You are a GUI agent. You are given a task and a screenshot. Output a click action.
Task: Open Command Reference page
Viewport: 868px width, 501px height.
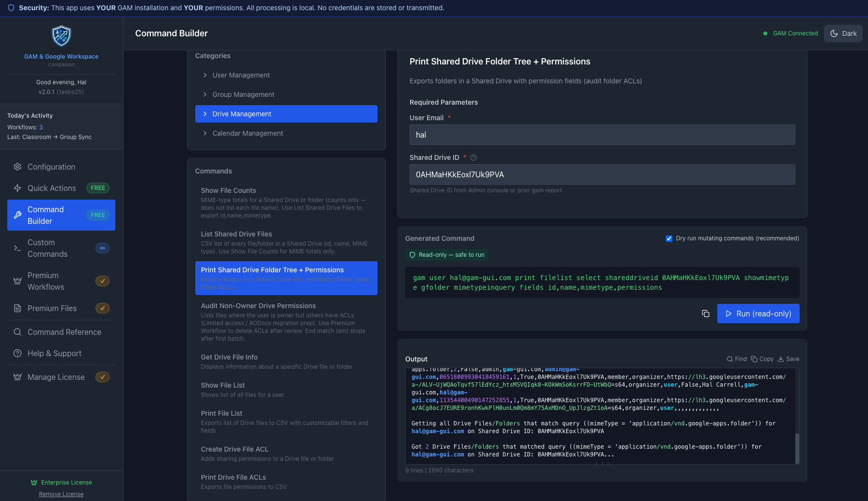(x=61, y=332)
